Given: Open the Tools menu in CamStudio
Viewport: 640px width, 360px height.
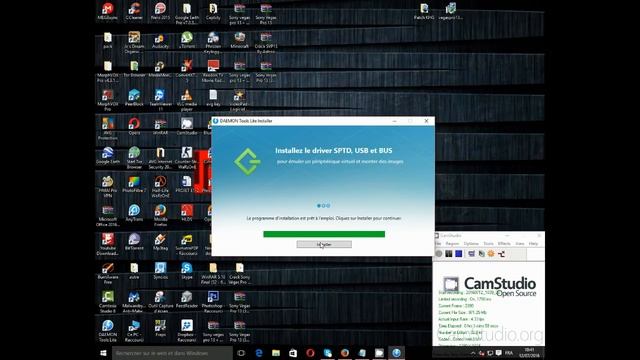Looking at the screenshot, I should pos(489,244).
